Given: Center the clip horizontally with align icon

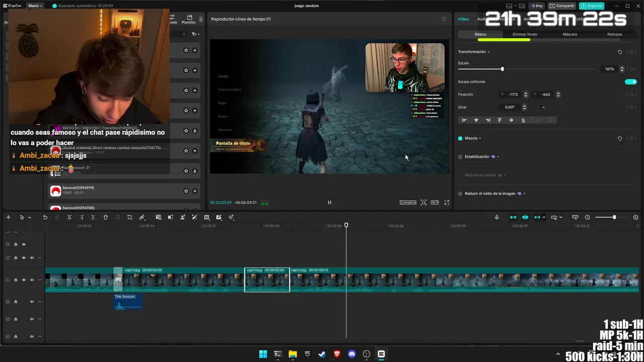Looking at the screenshot, I should coord(476,120).
